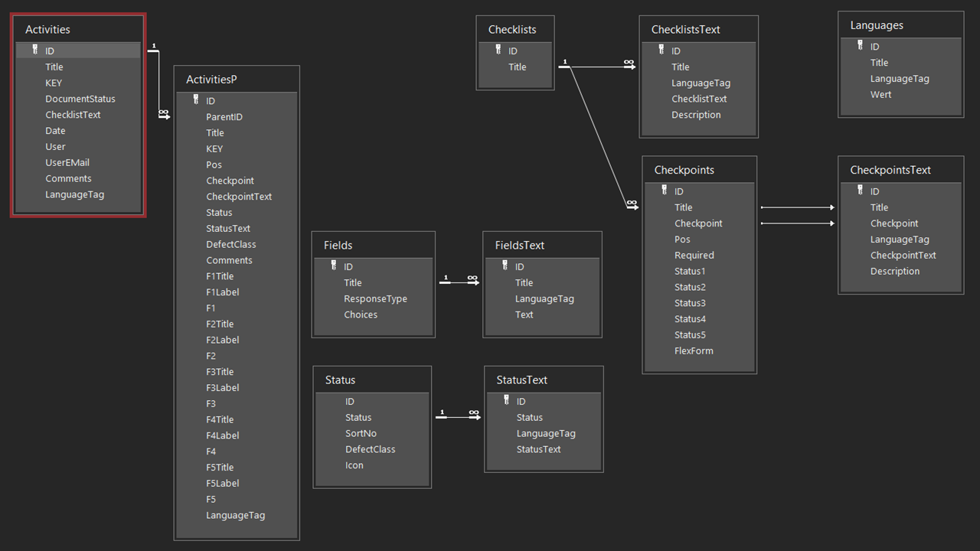
Task: Click the Icon field in Status table
Action: coord(354,465)
